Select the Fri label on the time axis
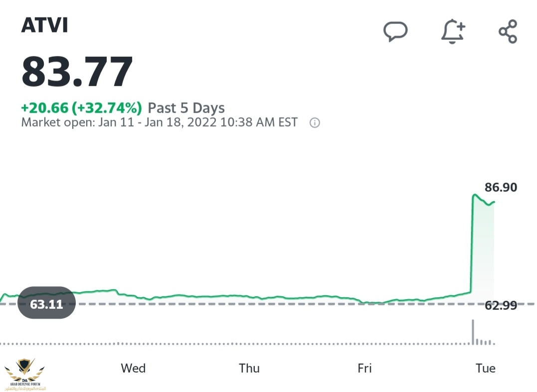This screenshot has height=392, width=537. pos(364,368)
